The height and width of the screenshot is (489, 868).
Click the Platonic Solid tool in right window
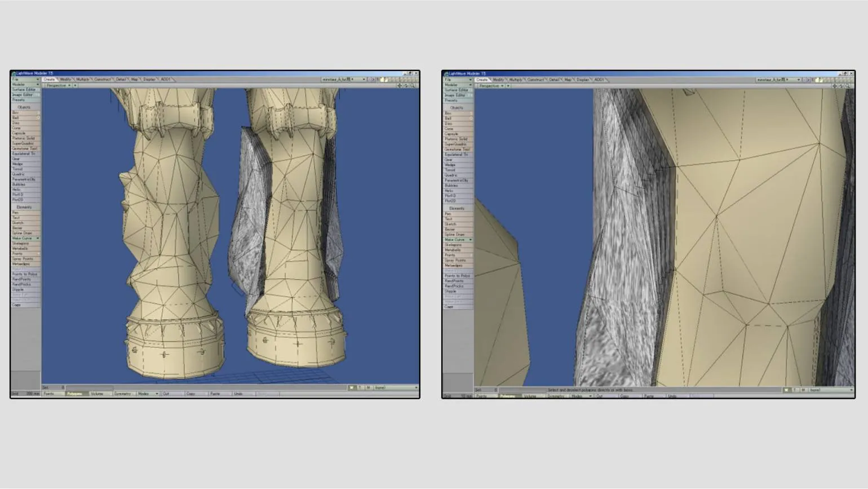457,139
